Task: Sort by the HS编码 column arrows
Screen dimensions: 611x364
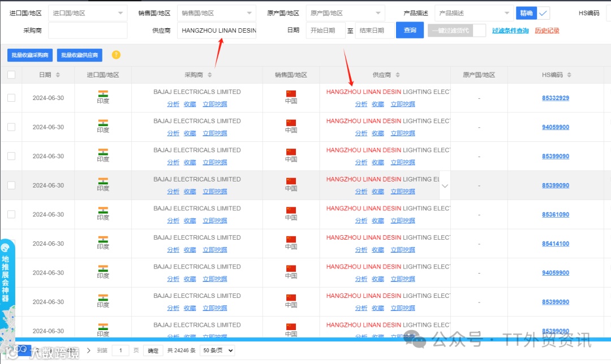Action: [569, 75]
